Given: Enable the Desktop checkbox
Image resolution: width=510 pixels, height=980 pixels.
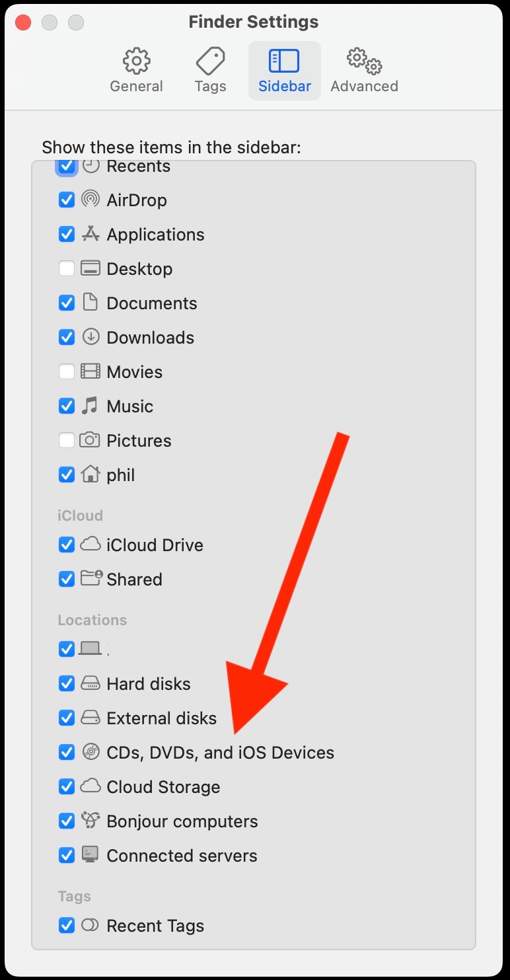Looking at the screenshot, I should [x=67, y=268].
